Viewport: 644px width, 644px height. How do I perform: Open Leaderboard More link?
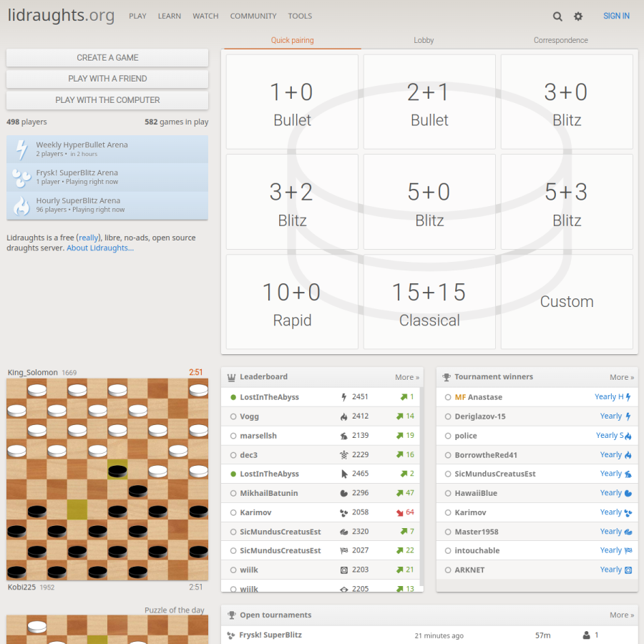pyautogui.click(x=407, y=377)
